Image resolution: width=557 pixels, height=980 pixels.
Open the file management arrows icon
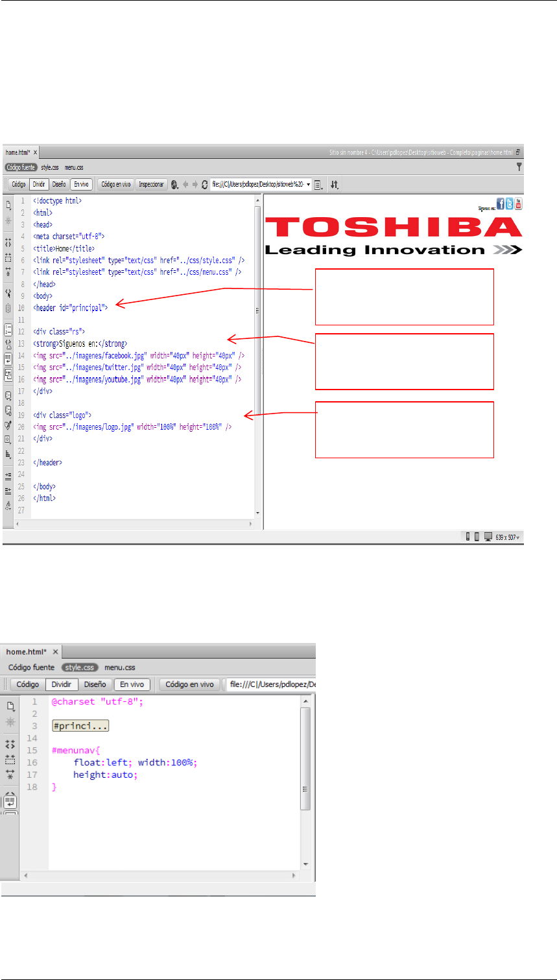[x=335, y=185]
